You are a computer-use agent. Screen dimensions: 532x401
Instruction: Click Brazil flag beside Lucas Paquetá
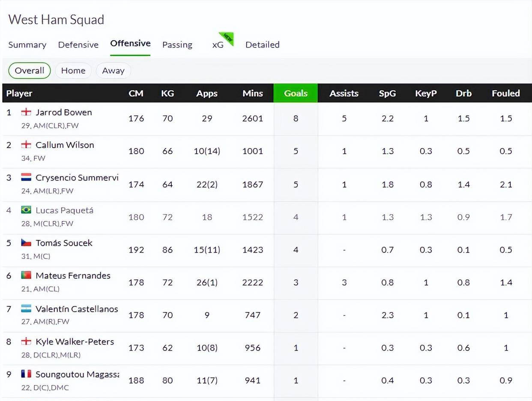26,210
